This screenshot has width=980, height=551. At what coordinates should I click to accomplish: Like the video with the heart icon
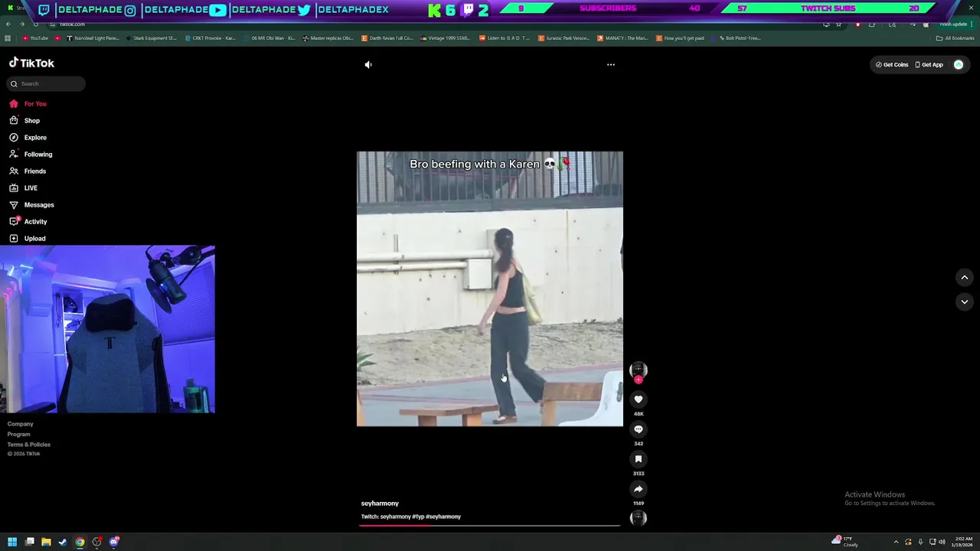point(639,399)
